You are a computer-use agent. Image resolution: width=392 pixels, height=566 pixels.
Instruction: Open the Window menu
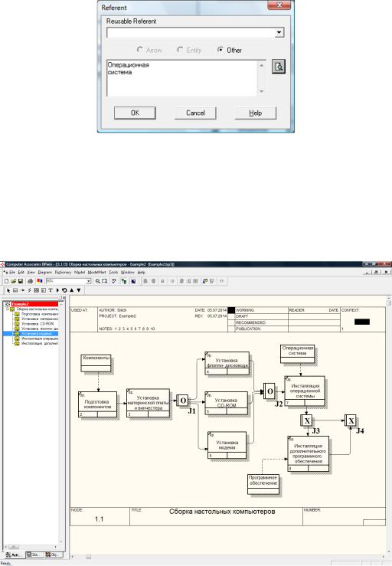tap(127, 272)
